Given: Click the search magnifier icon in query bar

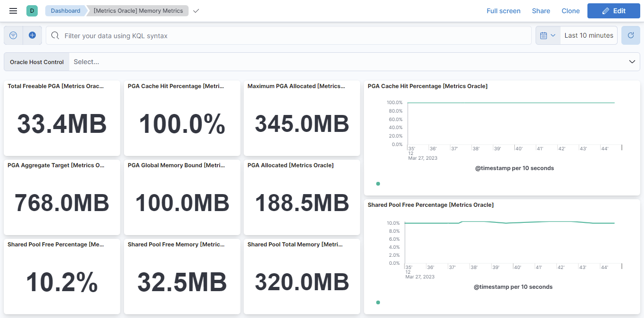Looking at the screenshot, I should pos(55,36).
